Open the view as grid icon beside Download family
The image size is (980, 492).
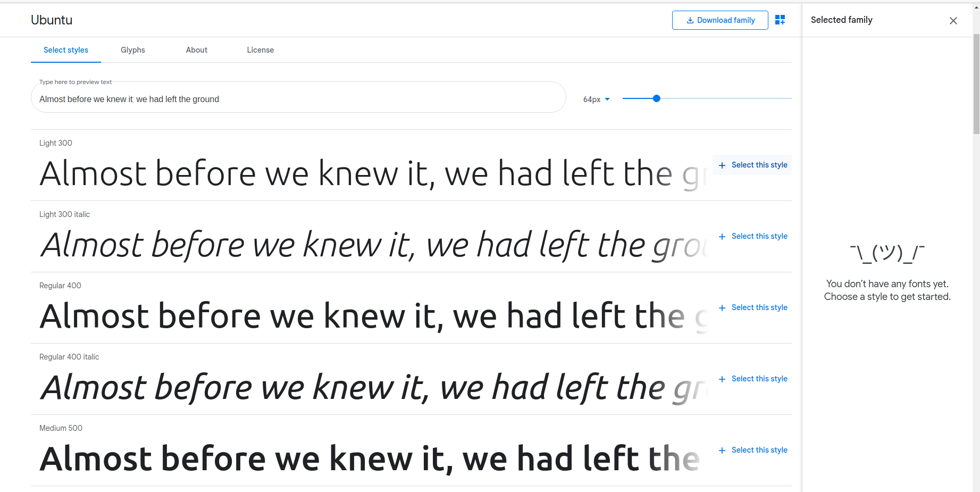(x=780, y=20)
